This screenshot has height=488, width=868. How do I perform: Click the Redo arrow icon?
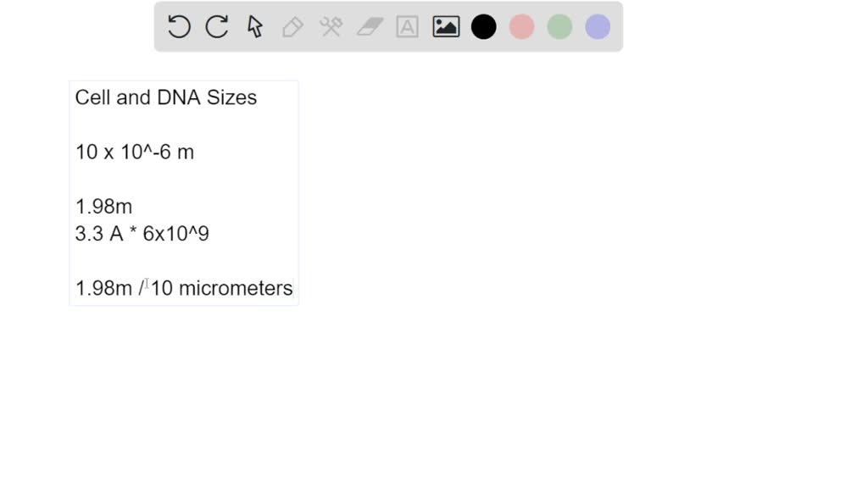217,27
